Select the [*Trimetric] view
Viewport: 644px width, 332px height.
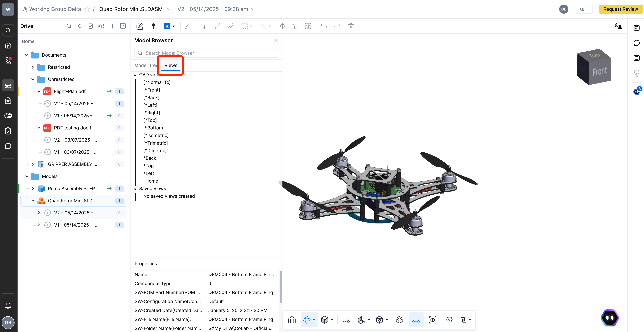click(156, 143)
